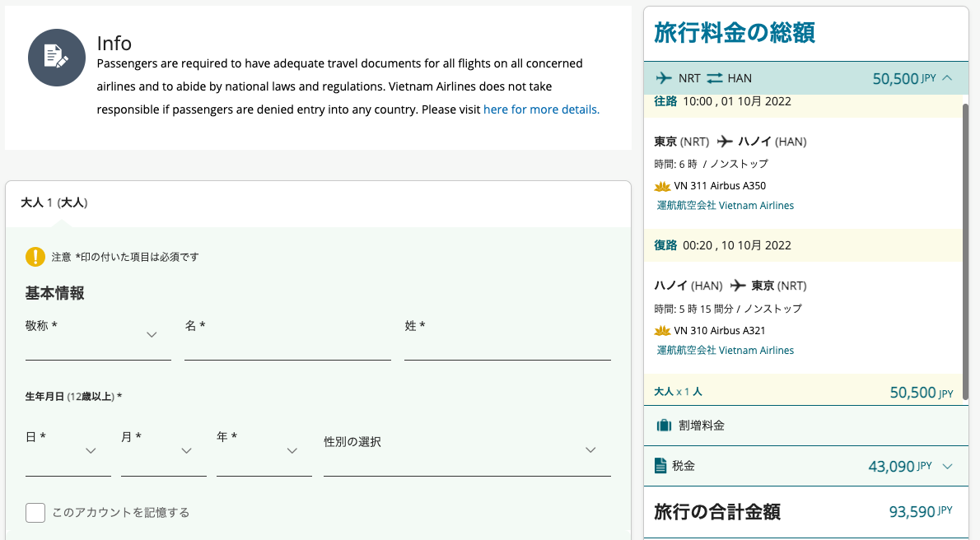Click the lotus logo beside VN 310
Viewport: 980px width, 540px height.
click(662, 331)
